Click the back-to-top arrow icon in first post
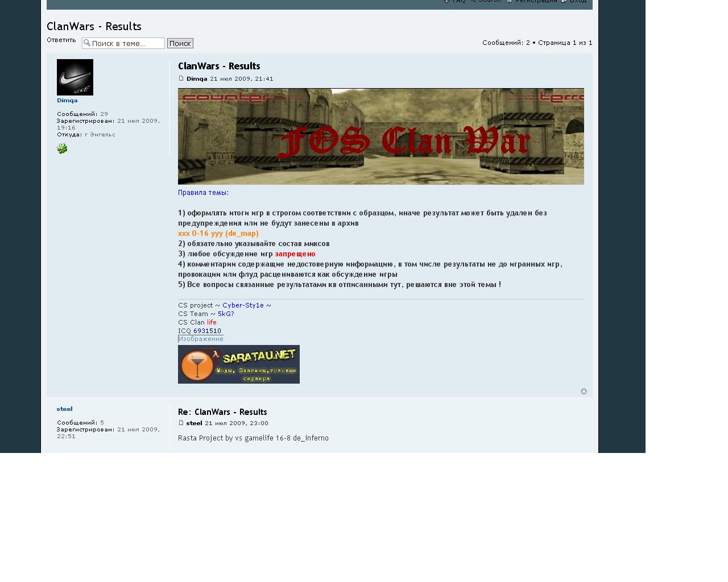 [584, 391]
